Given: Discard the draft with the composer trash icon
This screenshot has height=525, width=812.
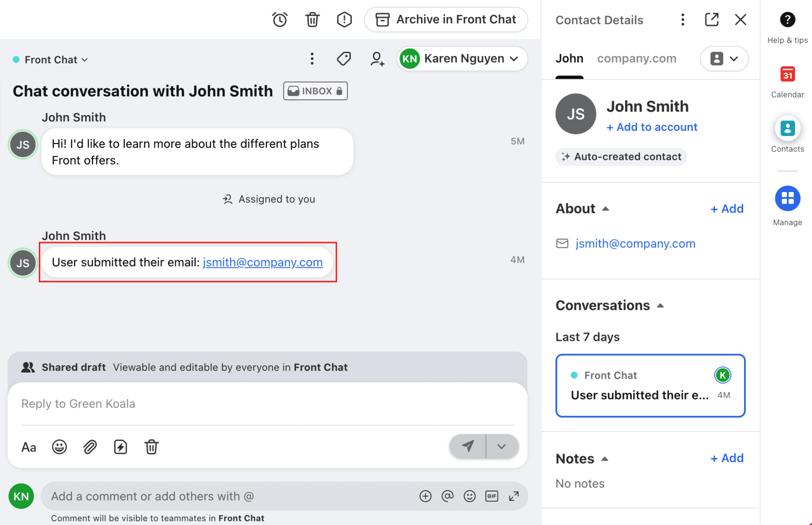Looking at the screenshot, I should coord(151,447).
